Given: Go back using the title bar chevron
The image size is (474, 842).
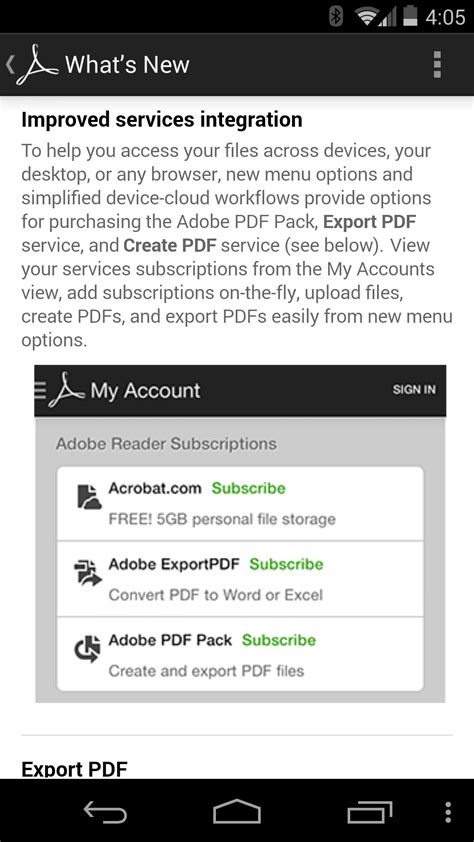Looking at the screenshot, I should (9, 64).
